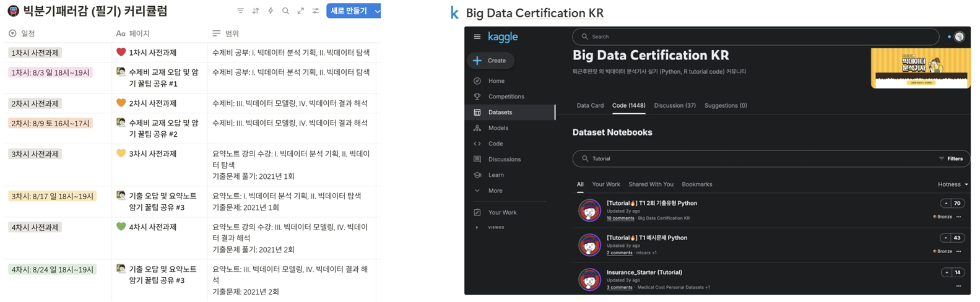Click the Create button in Kaggle sidebar
980x302 pixels.
pyautogui.click(x=490, y=61)
